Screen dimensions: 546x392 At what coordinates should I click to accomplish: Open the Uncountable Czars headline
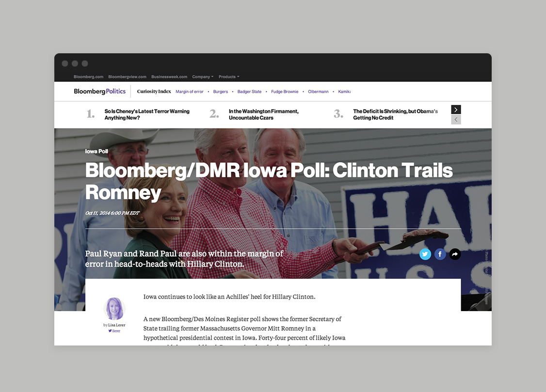tap(264, 114)
